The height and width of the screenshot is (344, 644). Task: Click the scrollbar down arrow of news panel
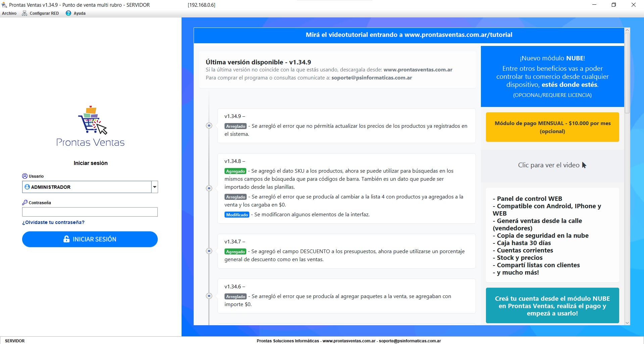(627, 323)
